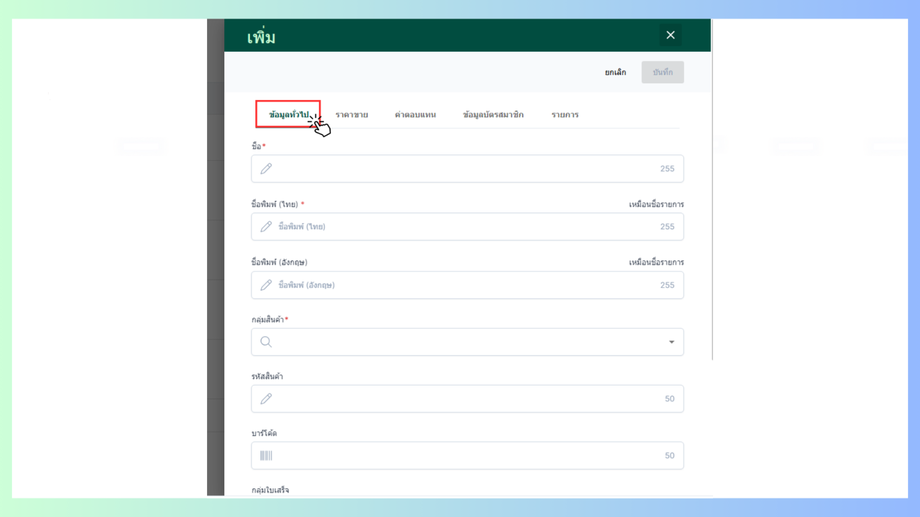
Task: Click pencil icon in ชื่อพิมพ์ (ไทย) field
Action: click(266, 227)
